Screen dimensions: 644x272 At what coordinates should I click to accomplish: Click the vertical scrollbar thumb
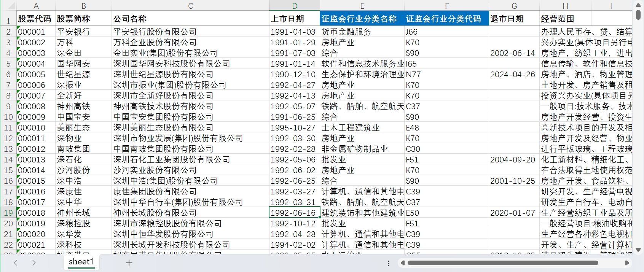pyautogui.click(x=638, y=15)
